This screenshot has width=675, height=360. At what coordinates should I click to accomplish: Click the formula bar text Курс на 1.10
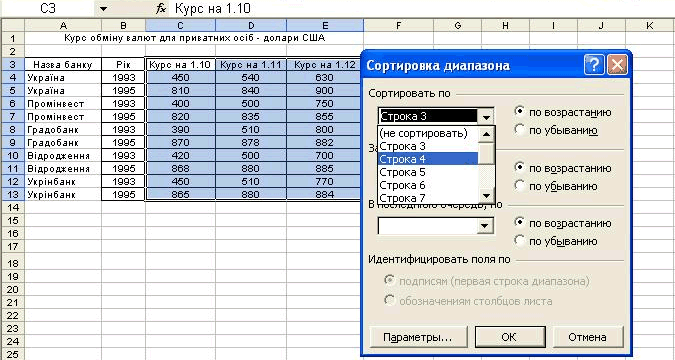click(212, 8)
